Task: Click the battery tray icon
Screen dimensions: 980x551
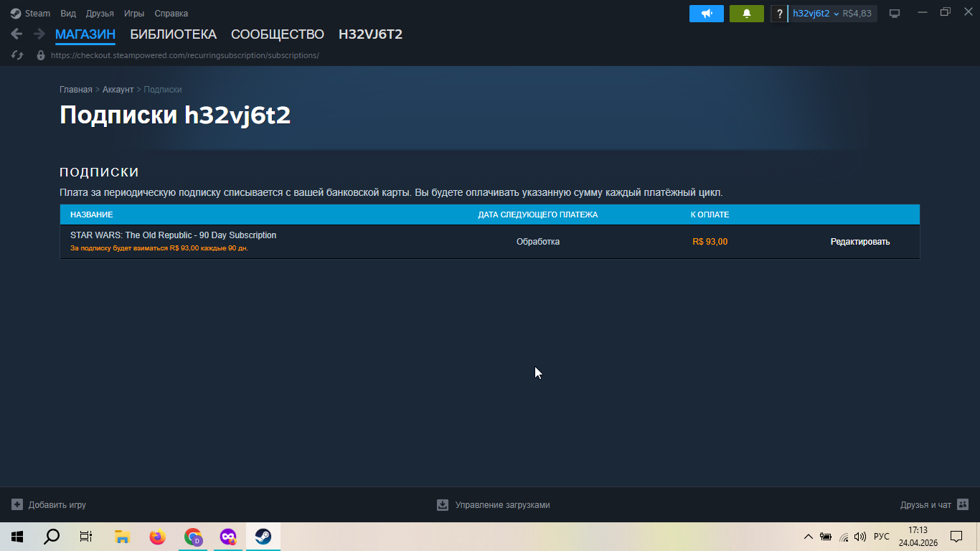Action: coord(826,537)
